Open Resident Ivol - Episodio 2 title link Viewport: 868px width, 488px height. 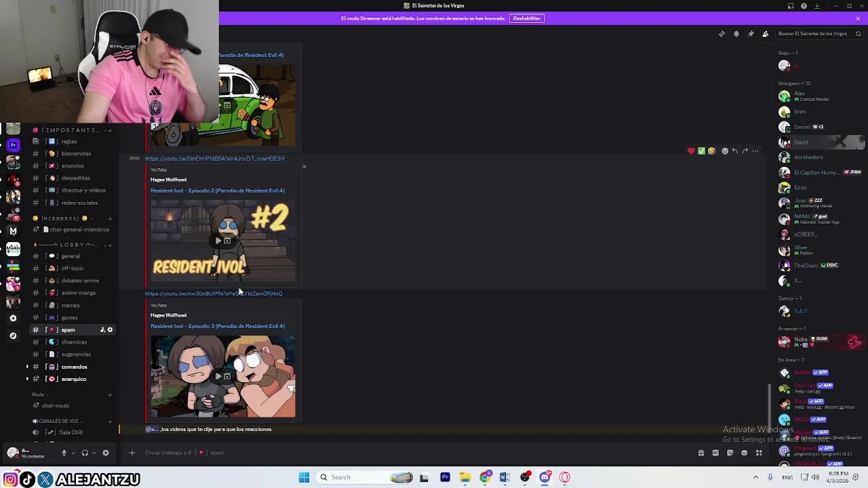click(218, 190)
